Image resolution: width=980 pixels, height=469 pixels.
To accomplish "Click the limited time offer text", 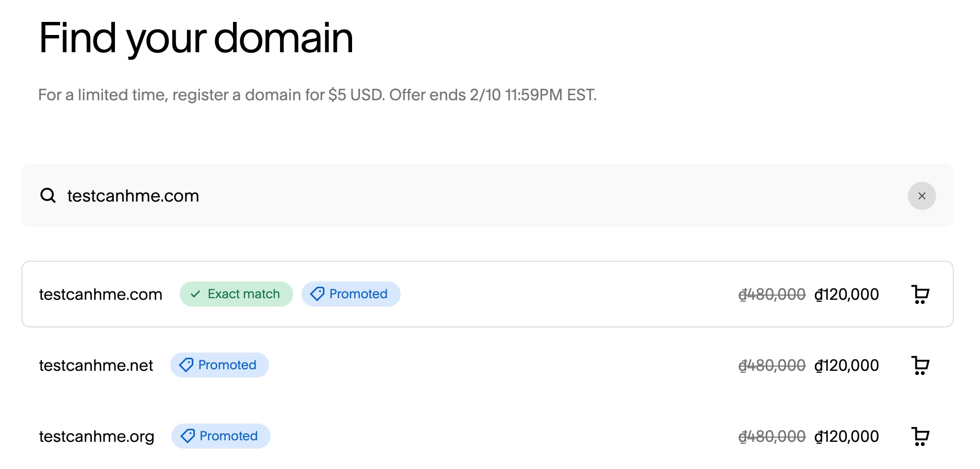I will coord(317,95).
